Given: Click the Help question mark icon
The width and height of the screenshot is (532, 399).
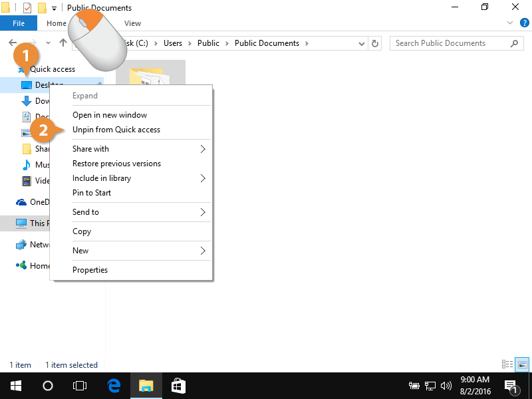Looking at the screenshot, I should [x=525, y=22].
